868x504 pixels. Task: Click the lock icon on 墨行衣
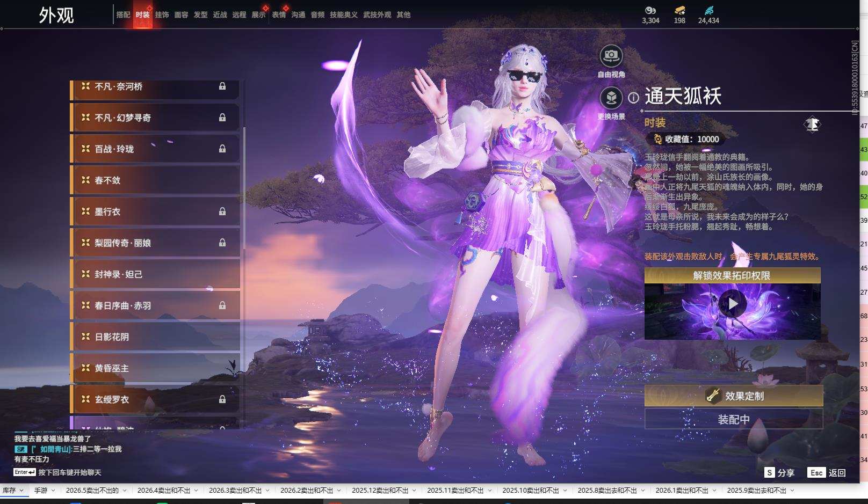[222, 211]
